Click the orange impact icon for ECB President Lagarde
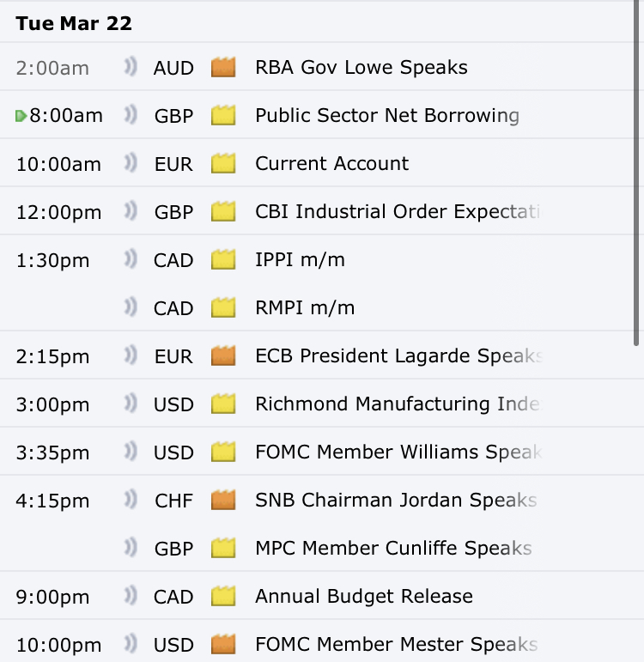Viewport: 644px width, 662px height. tap(223, 355)
